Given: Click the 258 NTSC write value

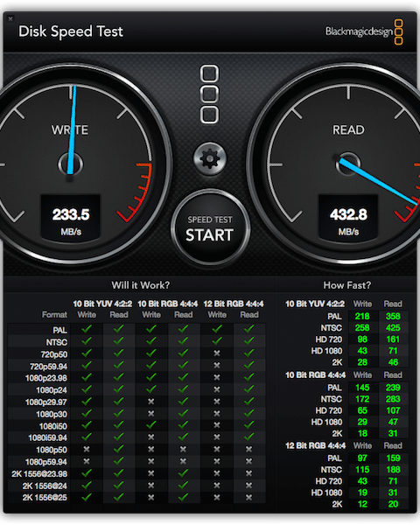Looking at the screenshot, I should click(x=362, y=328).
